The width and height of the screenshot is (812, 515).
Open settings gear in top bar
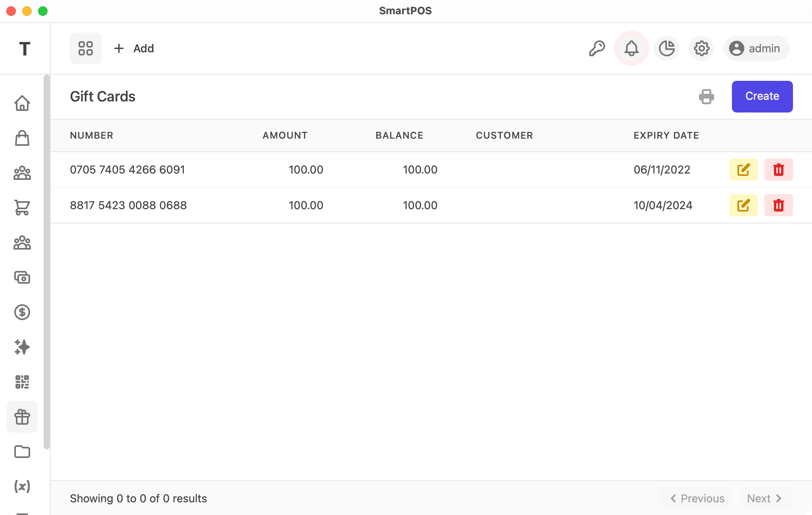coord(701,48)
